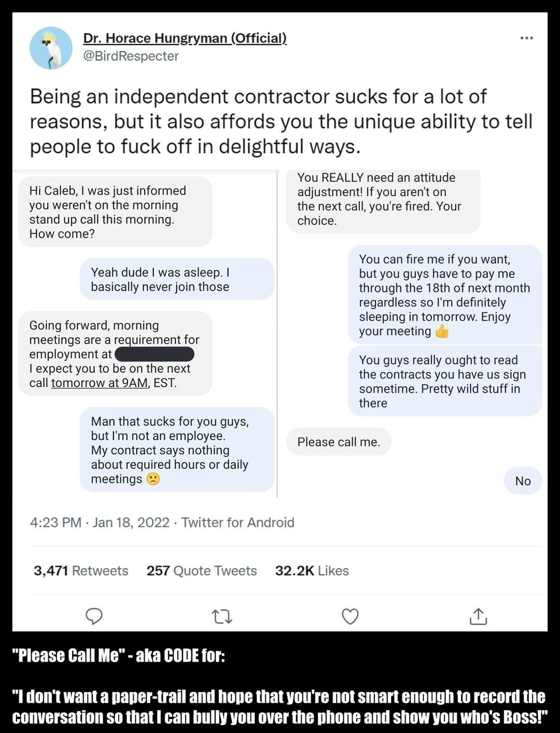Click the thumbs up emoji in message

pos(442,331)
